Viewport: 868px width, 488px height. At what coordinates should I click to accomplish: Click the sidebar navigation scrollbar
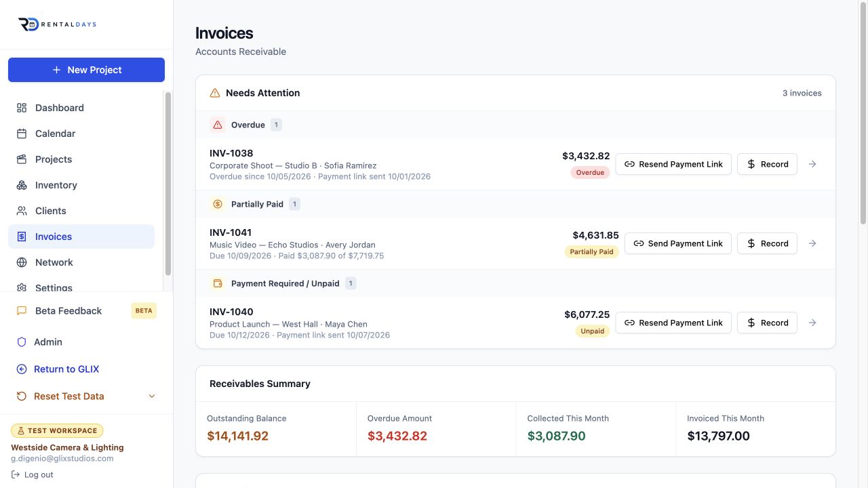click(x=168, y=183)
